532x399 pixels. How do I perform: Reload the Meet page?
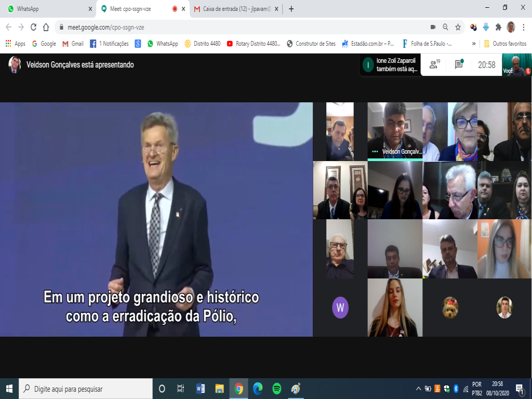tap(34, 27)
